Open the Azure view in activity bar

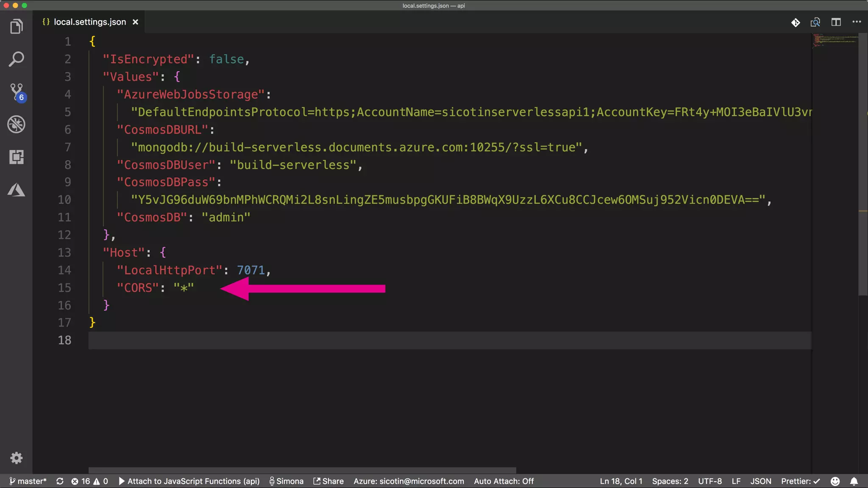point(16,190)
